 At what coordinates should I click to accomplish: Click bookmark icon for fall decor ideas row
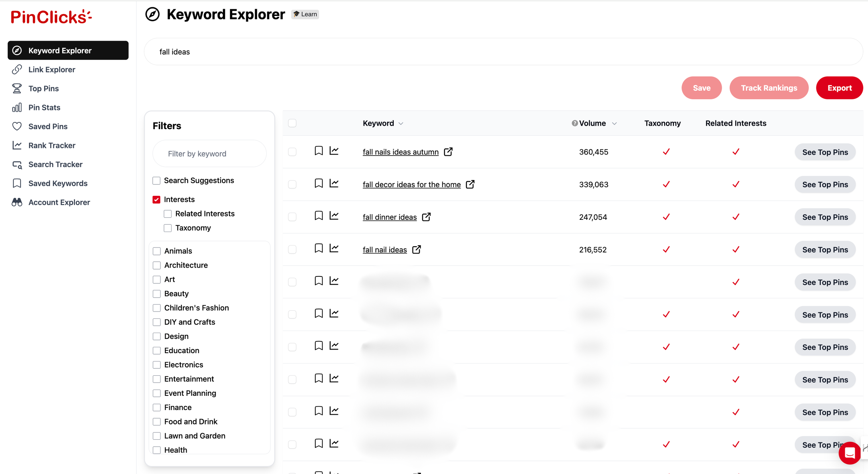click(x=318, y=183)
